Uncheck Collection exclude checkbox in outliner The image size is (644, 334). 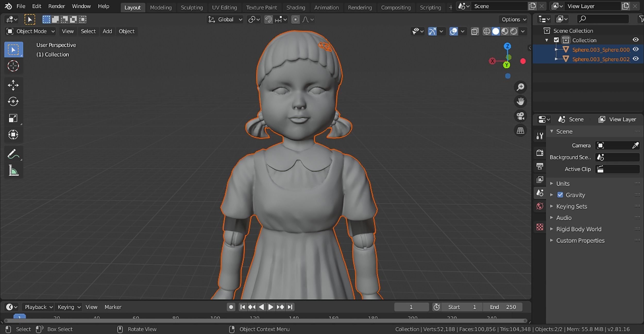coord(556,40)
